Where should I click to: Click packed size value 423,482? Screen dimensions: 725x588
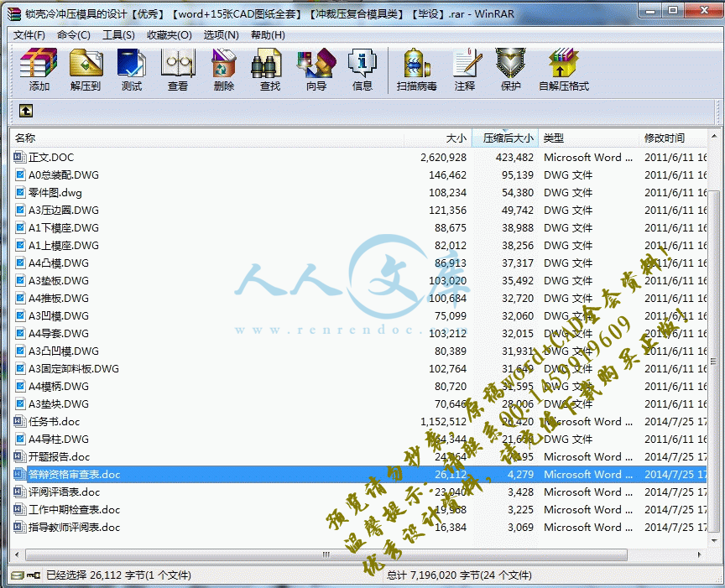click(514, 157)
